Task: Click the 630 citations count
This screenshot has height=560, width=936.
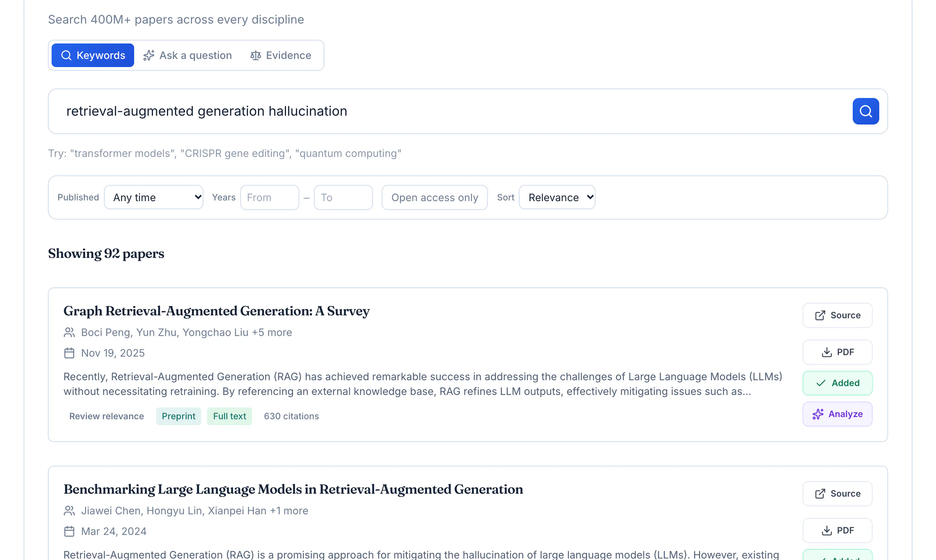Action: [291, 416]
